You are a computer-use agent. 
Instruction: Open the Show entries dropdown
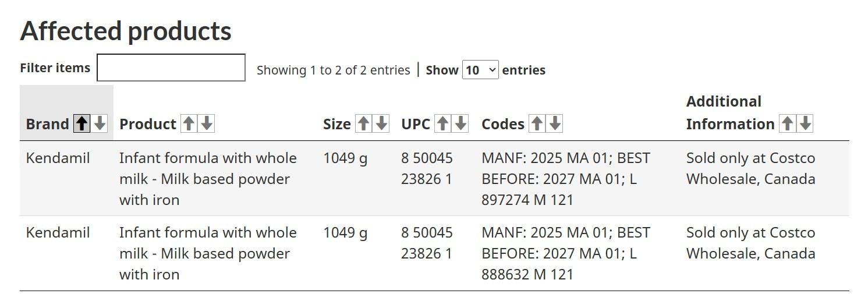click(x=480, y=70)
